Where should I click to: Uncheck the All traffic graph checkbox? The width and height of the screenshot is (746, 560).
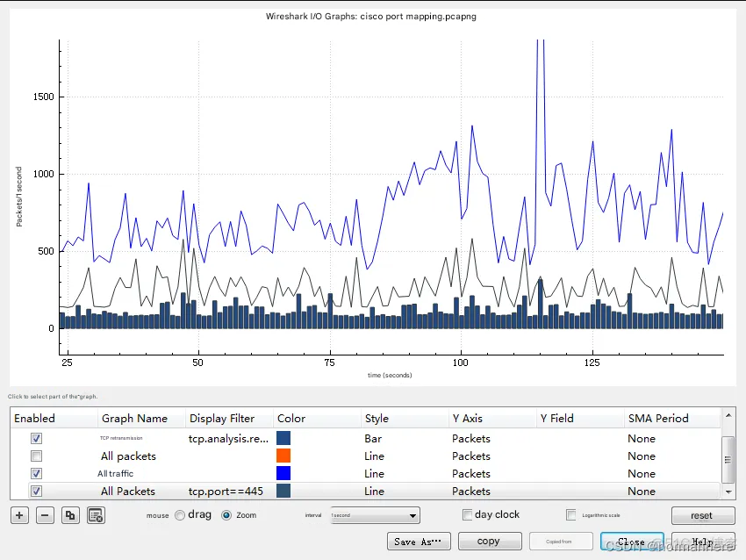(x=36, y=473)
